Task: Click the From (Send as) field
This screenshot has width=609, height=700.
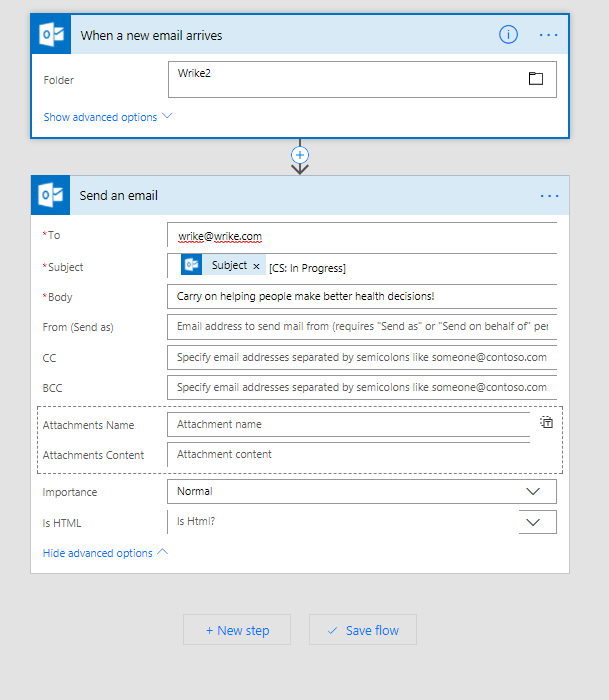Action: (361, 326)
